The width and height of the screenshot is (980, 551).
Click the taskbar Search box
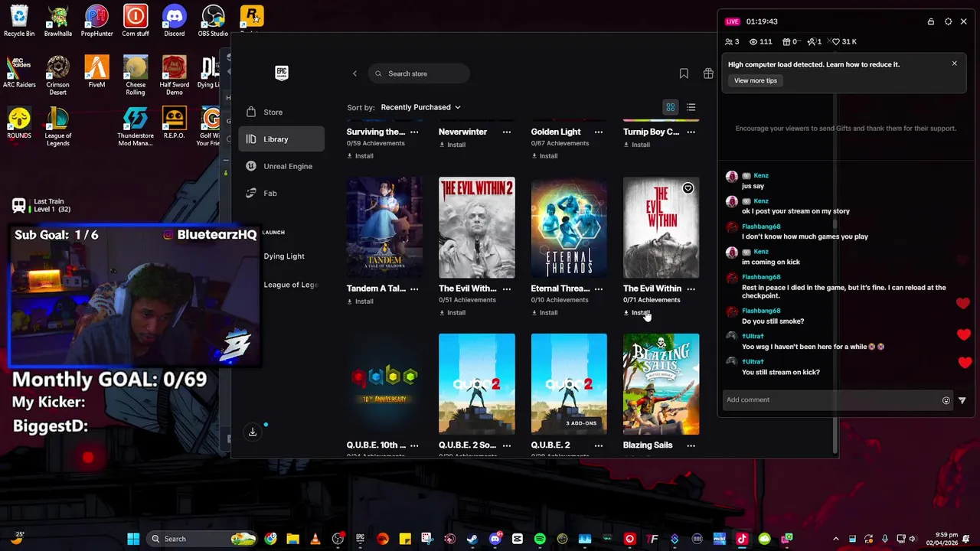[x=201, y=539]
